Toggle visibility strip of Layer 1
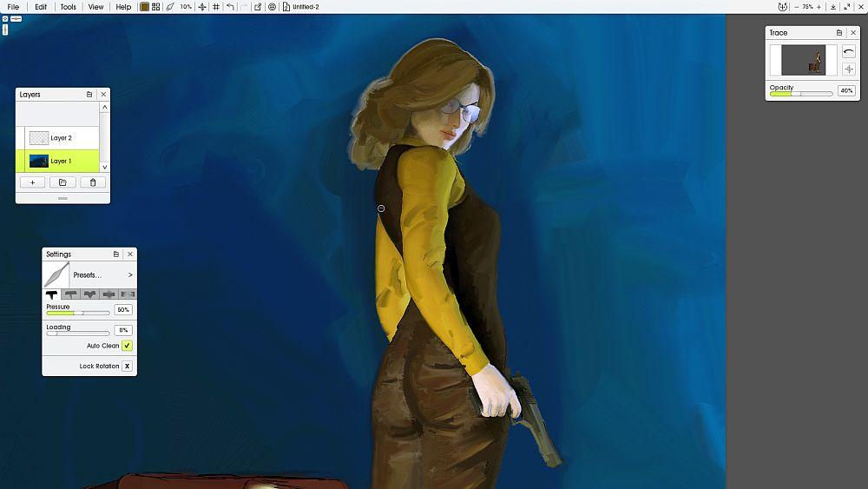 pos(21,162)
